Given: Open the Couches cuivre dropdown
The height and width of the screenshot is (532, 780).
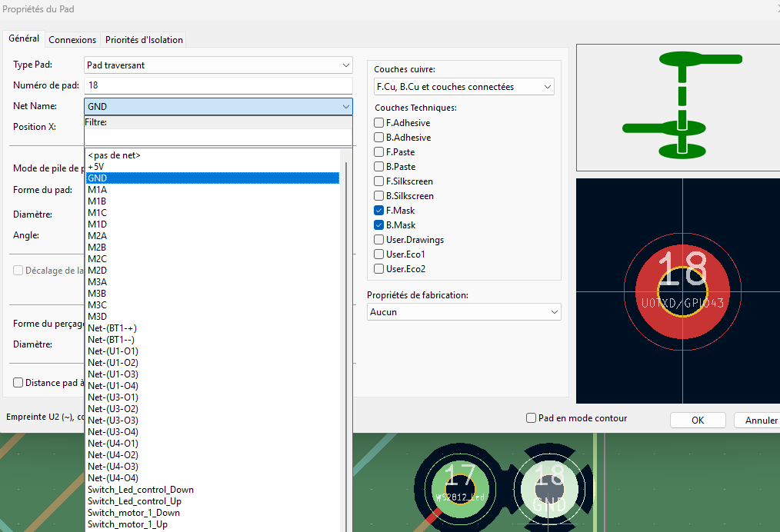Looking at the screenshot, I should [464, 87].
